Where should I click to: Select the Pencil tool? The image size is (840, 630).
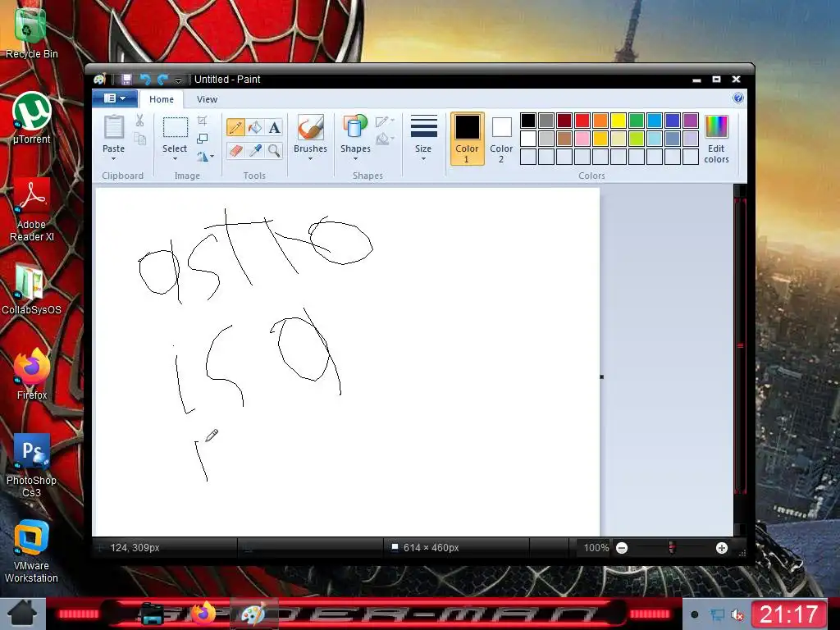(x=235, y=127)
